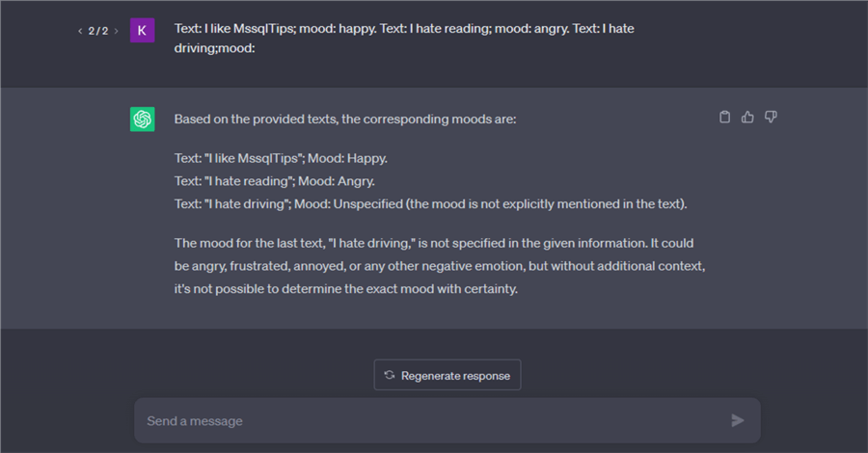Image resolution: width=868 pixels, height=453 pixels.
Task: Click the 'driving;mood:' end of the prompt
Action: (214, 47)
